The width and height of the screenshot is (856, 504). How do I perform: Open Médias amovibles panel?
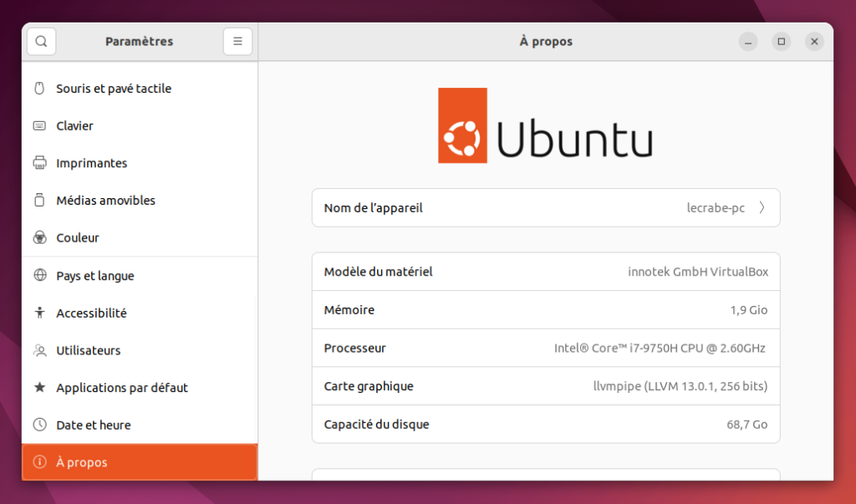pyautogui.click(x=140, y=200)
